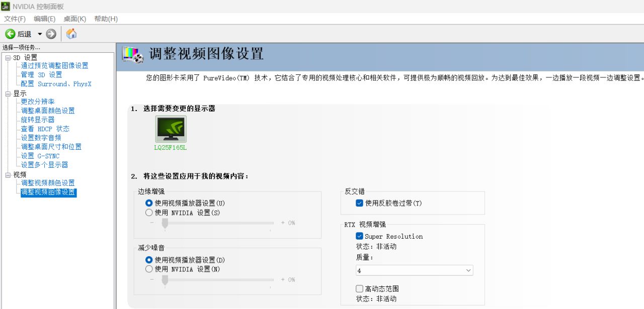Open 旋转显示器 page
644x309 pixels.
(38, 120)
